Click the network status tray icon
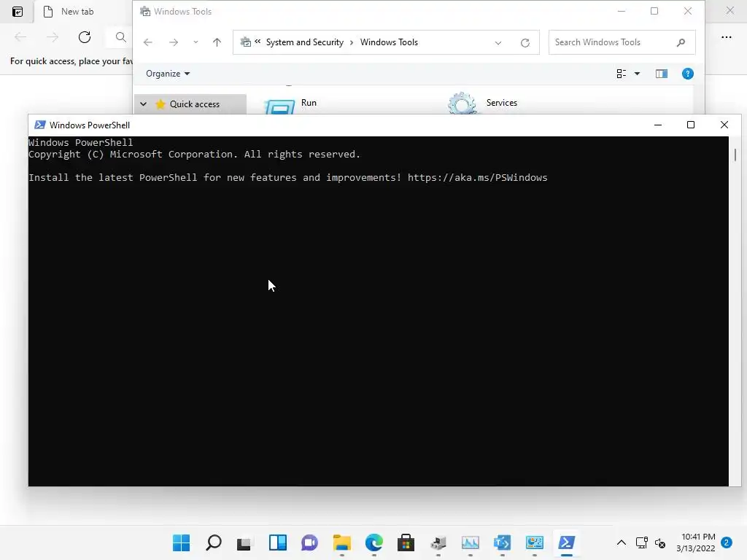Screen dimensions: 747x560 641,542
